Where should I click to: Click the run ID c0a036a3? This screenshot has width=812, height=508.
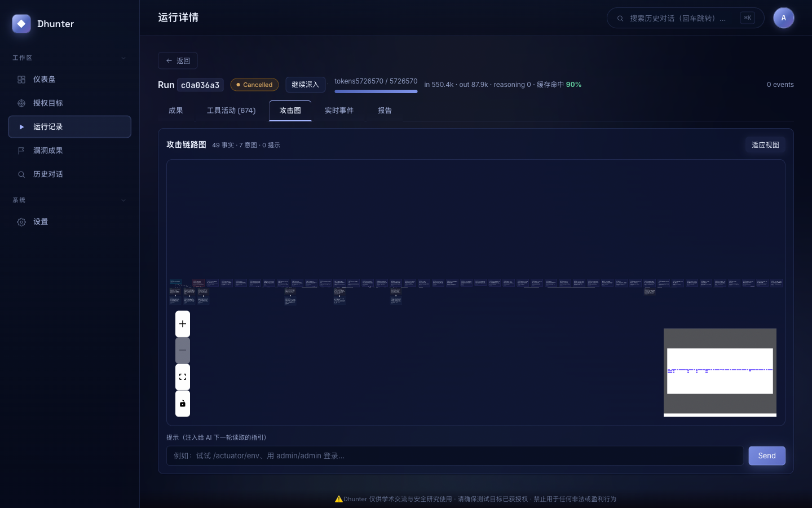[200, 85]
